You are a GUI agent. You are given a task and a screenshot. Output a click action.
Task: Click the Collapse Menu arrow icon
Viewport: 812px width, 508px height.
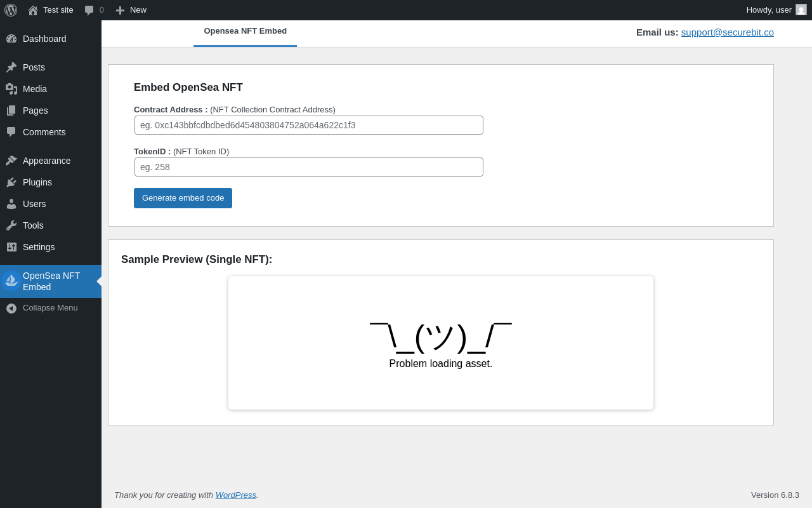coord(11,308)
